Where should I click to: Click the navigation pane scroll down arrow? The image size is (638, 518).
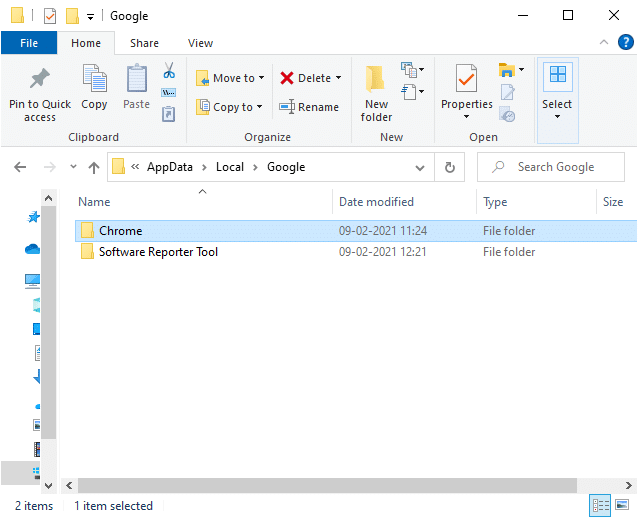pos(48,485)
